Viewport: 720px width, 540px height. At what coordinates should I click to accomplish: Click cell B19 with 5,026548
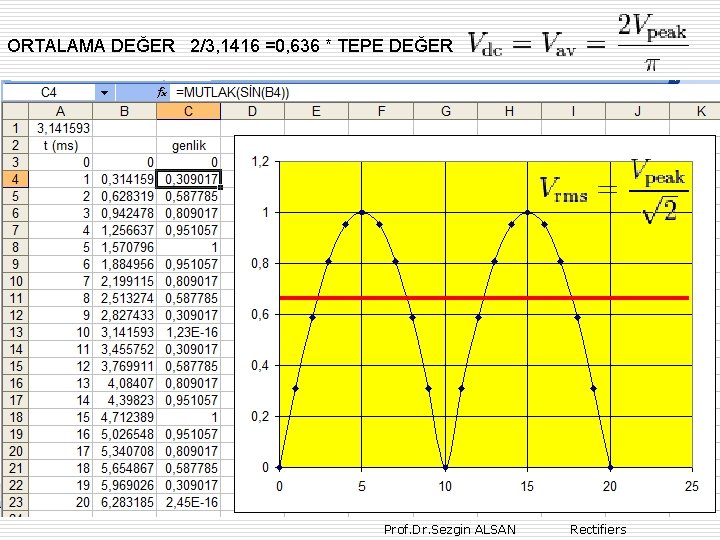click(x=124, y=434)
